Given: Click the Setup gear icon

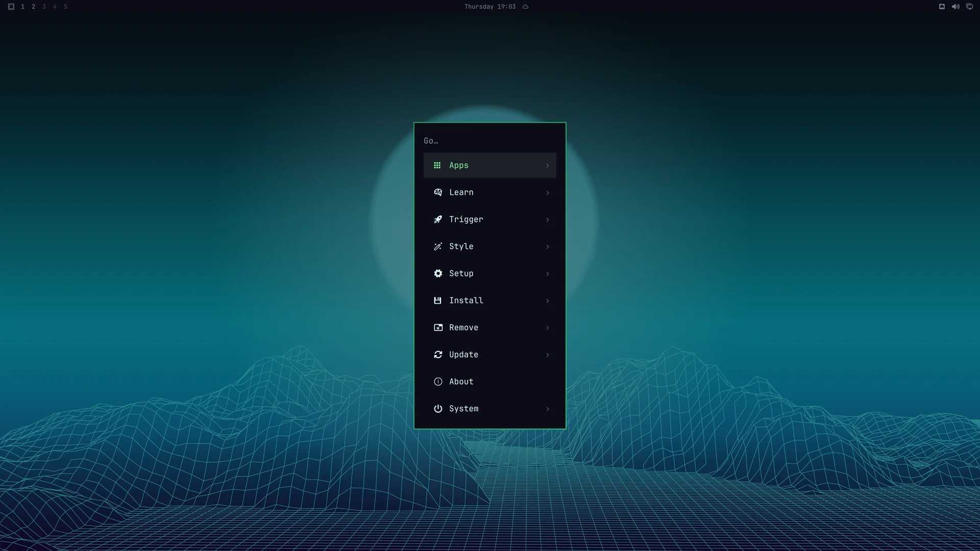Looking at the screenshot, I should pyautogui.click(x=438, y=273).
